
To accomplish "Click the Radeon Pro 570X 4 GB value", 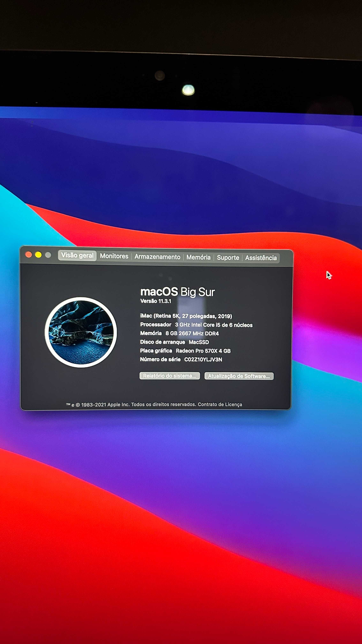I will (x=203, y=351).
